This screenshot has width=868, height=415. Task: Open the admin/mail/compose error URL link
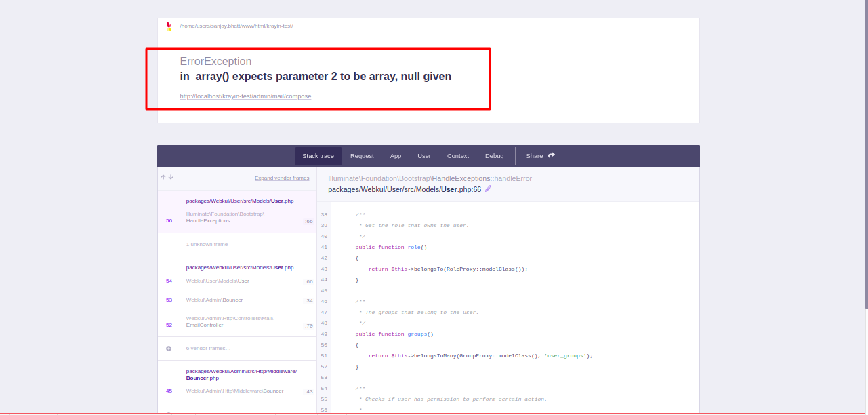pyautogui.click(x=245, y=96)
